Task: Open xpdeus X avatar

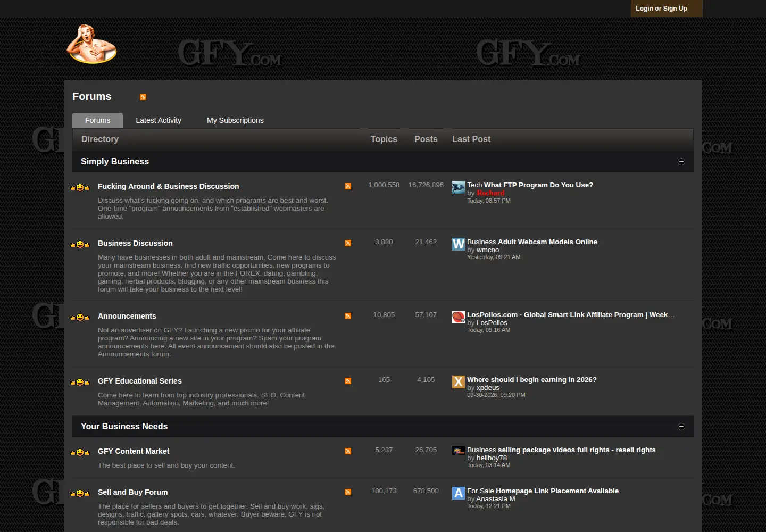Action: pyautogui.click(x=459, y=382)
